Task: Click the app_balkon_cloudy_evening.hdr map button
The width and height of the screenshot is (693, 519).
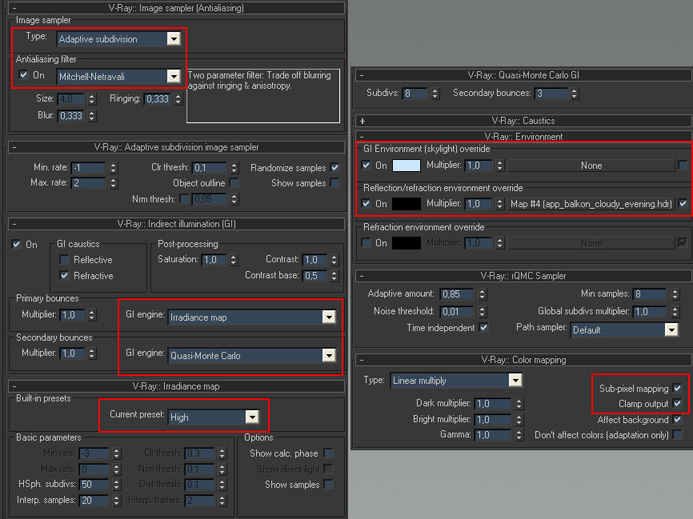Action: 591,204
